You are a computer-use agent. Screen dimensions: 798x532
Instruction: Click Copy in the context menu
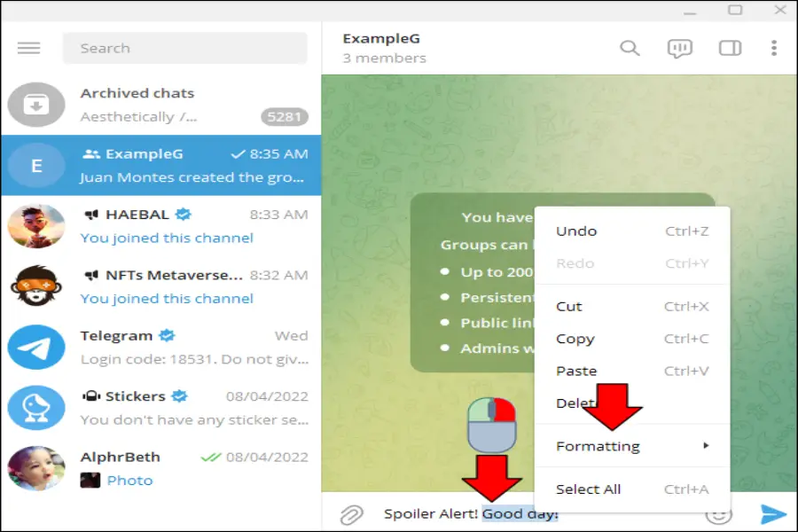(575, 339)
